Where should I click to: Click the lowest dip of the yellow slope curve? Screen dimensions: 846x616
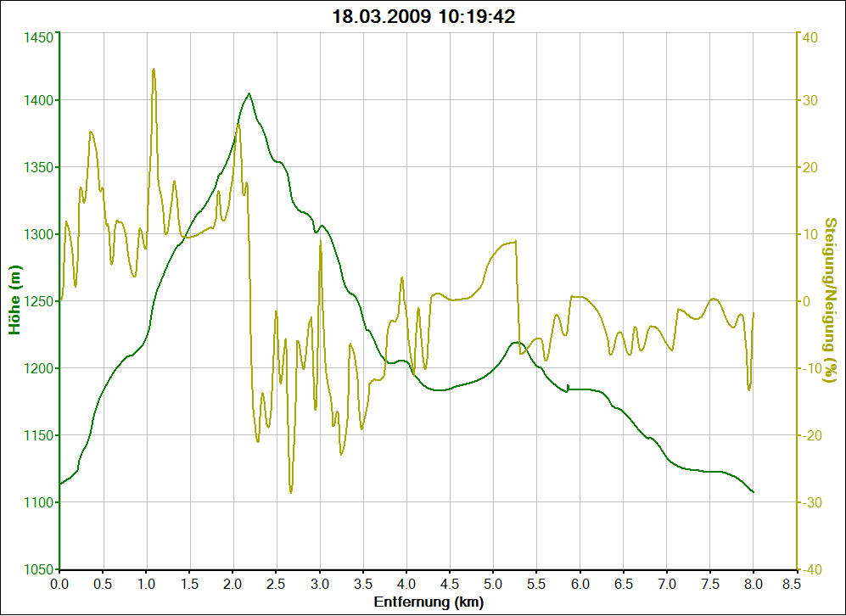[x=291, y=492]
